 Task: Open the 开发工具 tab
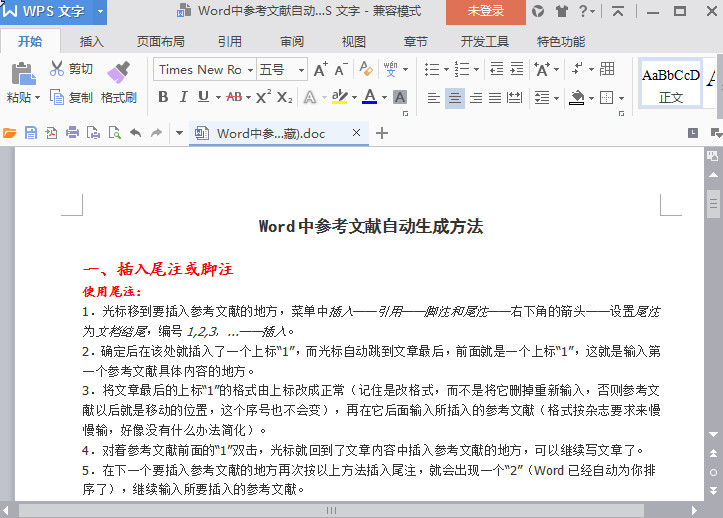(x=485, y=42)
